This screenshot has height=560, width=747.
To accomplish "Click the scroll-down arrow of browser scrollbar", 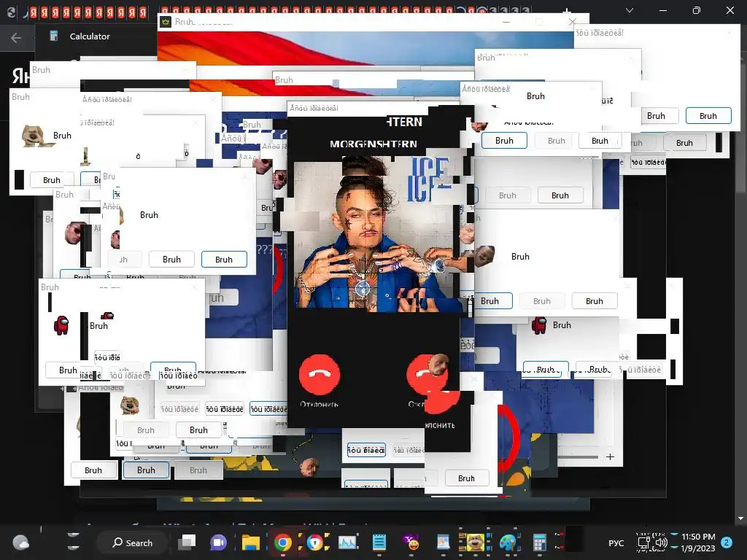I will pyautogui.click(x=740, y=518).
